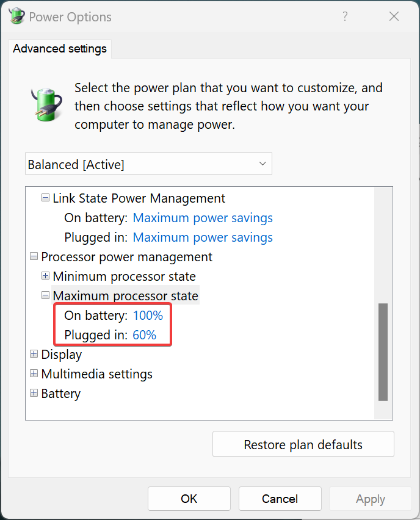Collapse the Link State Power Management node

(45, 198)
